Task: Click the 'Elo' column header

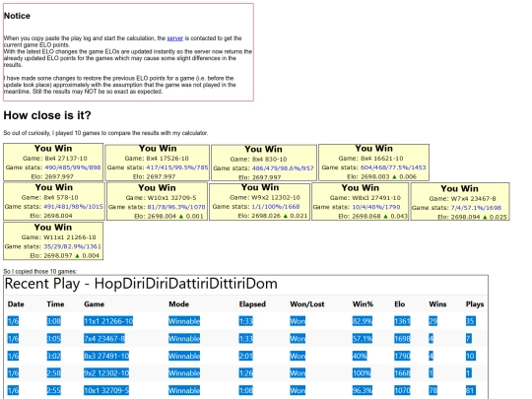Action: (x=400, y=304)
